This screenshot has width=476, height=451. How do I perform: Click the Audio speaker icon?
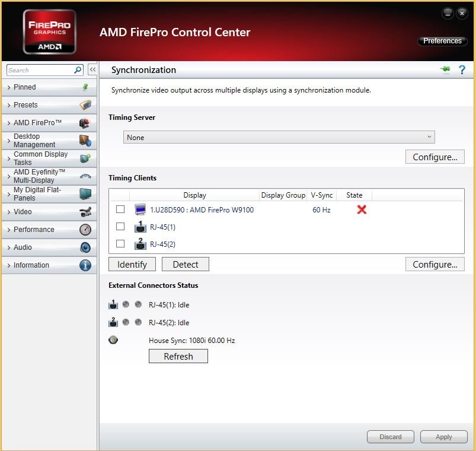(85, 247)
